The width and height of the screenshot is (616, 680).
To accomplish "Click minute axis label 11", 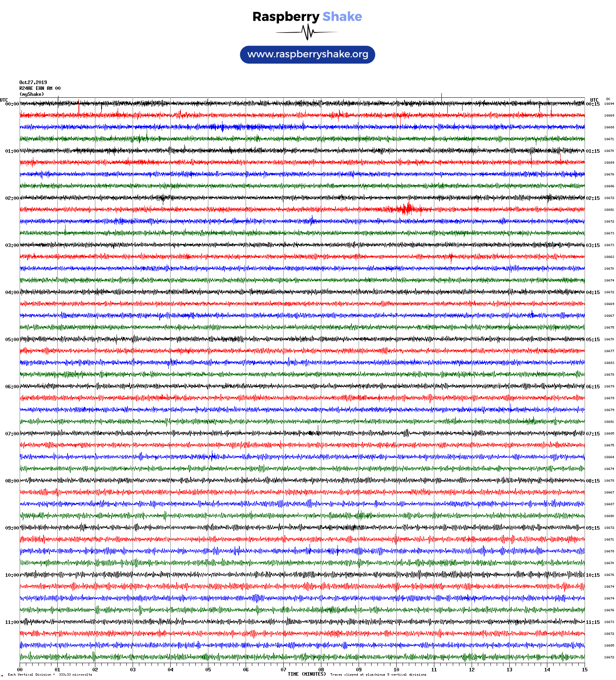I will click(434, 670).
